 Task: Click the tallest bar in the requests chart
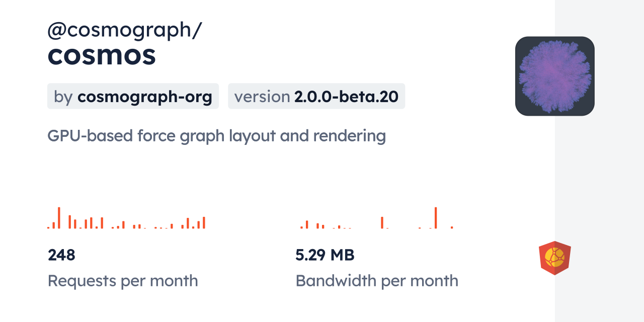pos(59,218)
